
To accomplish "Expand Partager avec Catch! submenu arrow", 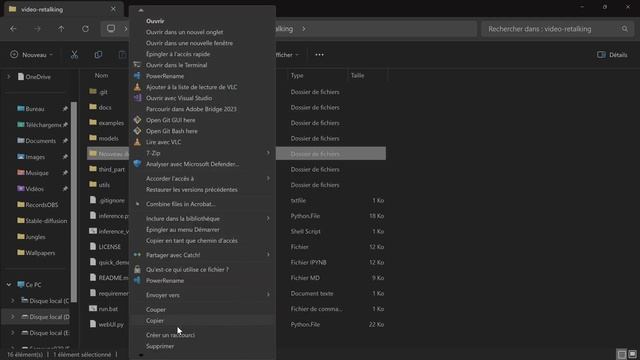I will [268, 255].
